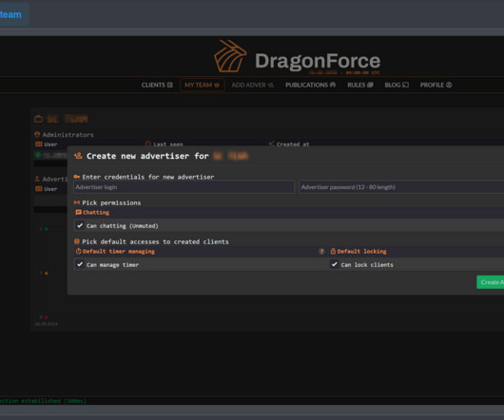Click the add-user icon in dialog title
This screenshot has height=420, width=504.
click(78, 156)
